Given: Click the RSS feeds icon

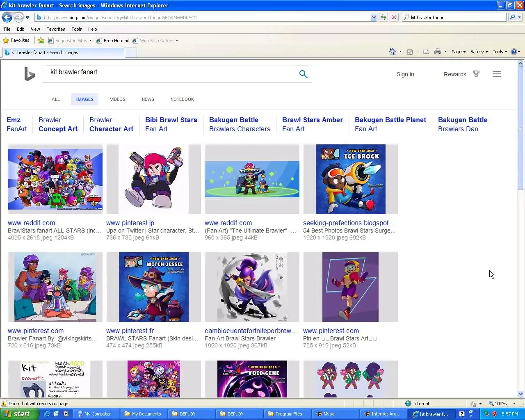Looking at the screenshot, I should click(x=409, y=52).
